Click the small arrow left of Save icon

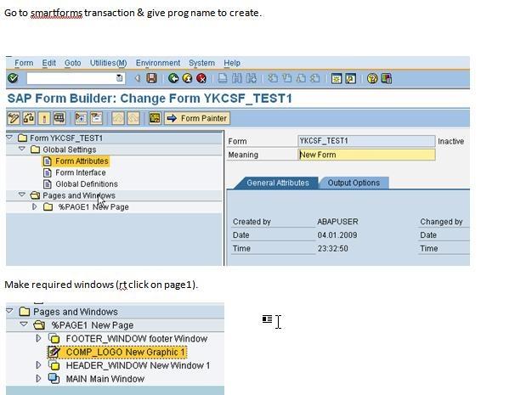click(x=138, y=78)
